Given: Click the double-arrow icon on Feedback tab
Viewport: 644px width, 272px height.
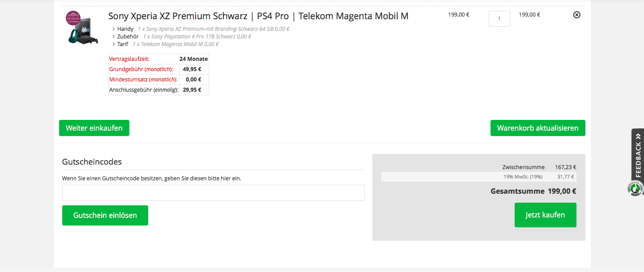Looking at the screenshot, I should (x=638, y=136).
